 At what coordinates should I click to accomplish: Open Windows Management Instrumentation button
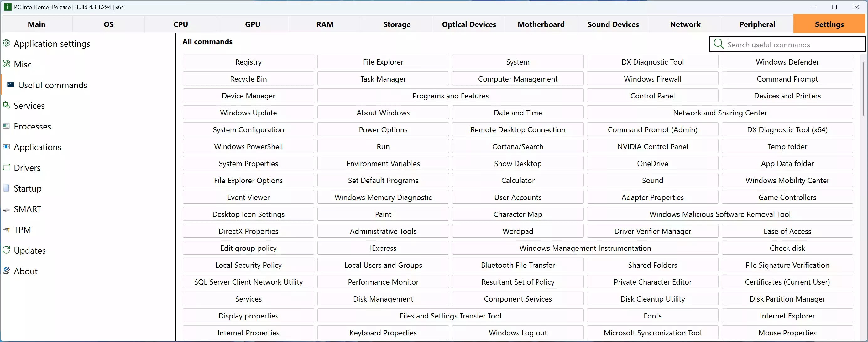[585, 248]
